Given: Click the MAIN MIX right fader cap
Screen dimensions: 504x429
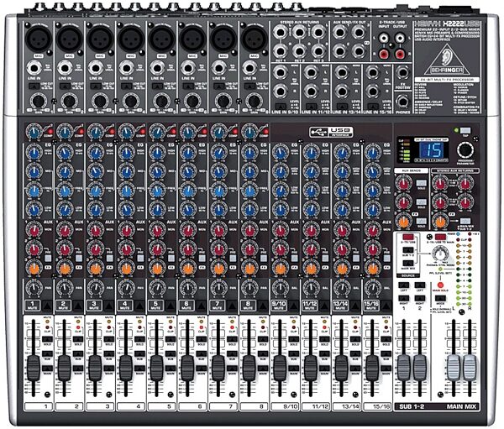Looking at the screenshot, I should (x=470, y=367).
